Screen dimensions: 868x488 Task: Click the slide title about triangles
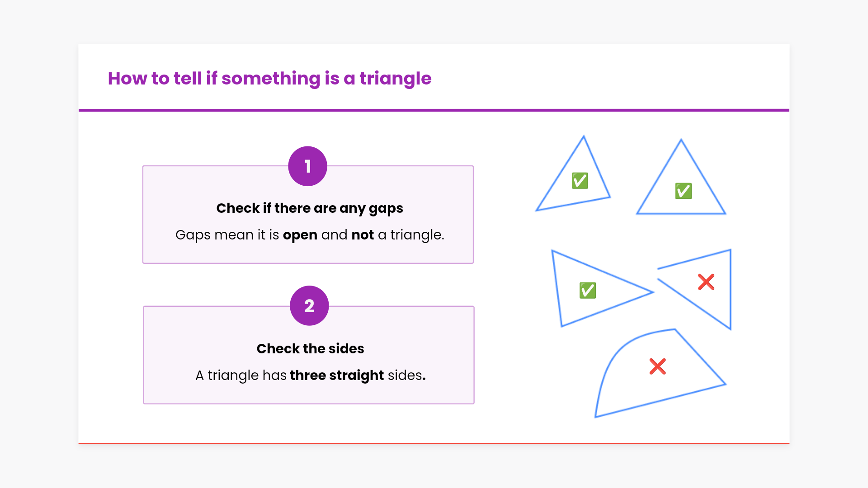[269, 79]
